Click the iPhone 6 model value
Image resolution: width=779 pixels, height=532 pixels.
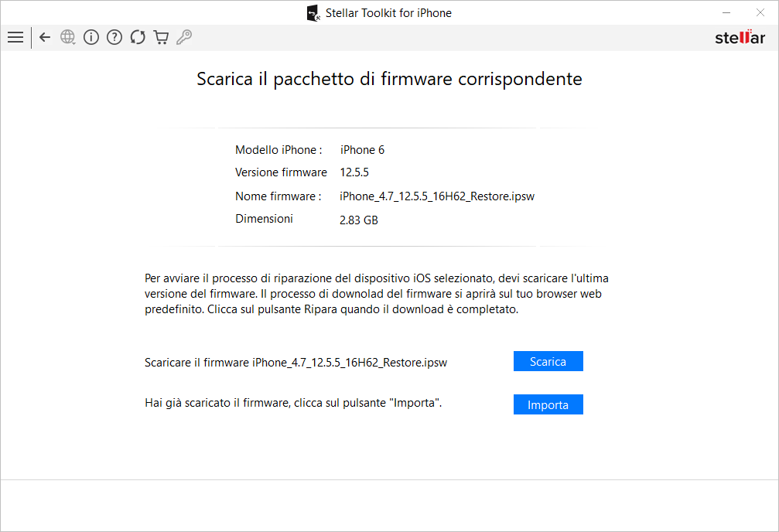tap(362, 150)
